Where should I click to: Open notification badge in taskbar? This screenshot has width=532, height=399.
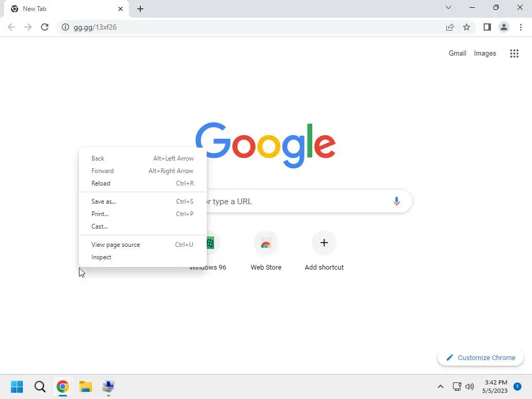click(517, 387)
